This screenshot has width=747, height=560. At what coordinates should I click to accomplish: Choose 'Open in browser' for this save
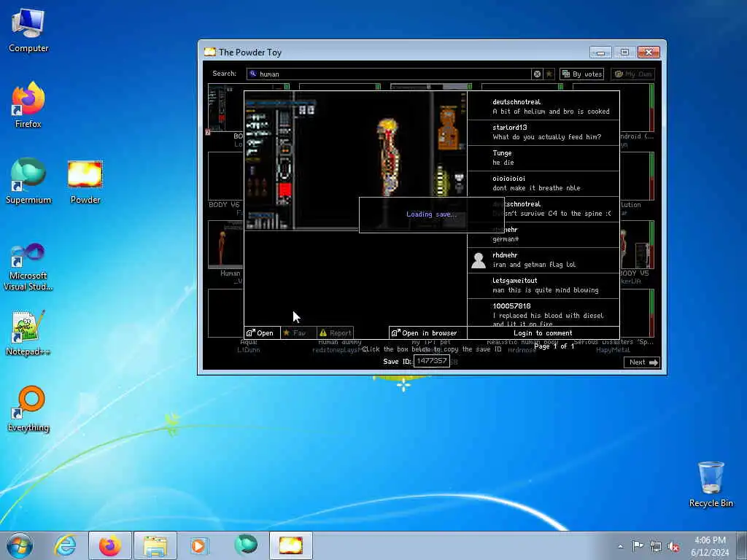coord(427,332)
